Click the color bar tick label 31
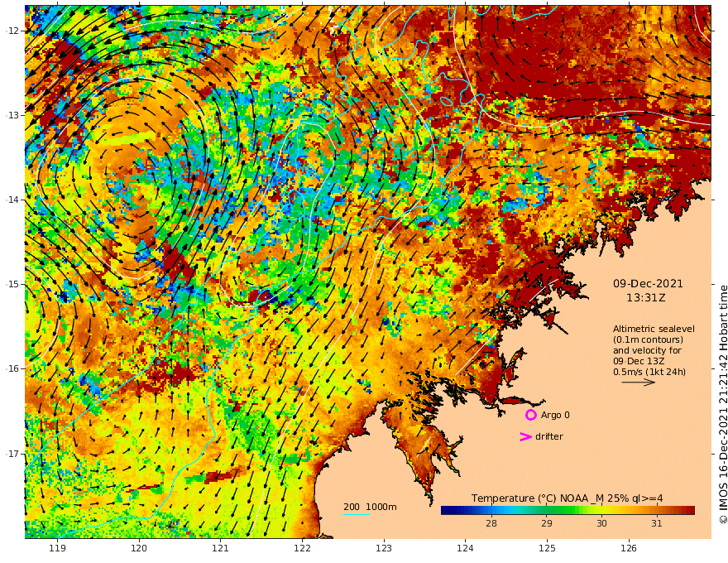The width and height of the screenshot is (728, 563). coord(657,523)
